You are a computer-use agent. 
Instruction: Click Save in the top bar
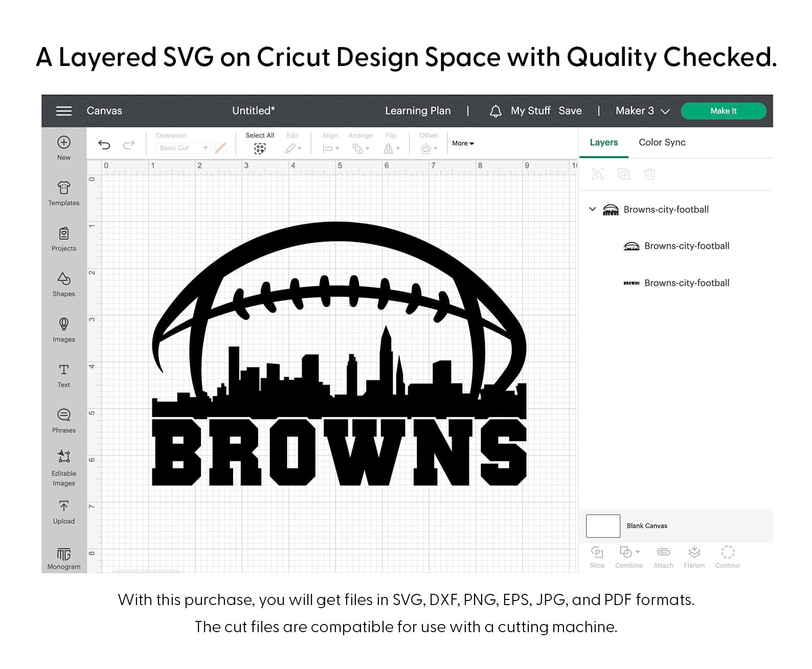[570, 111]
